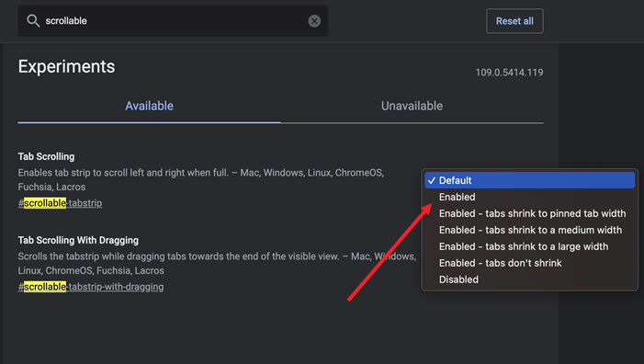
Task: Choose 'Enabled - tabs shrink to a large width'
Action: pos(530,246)
